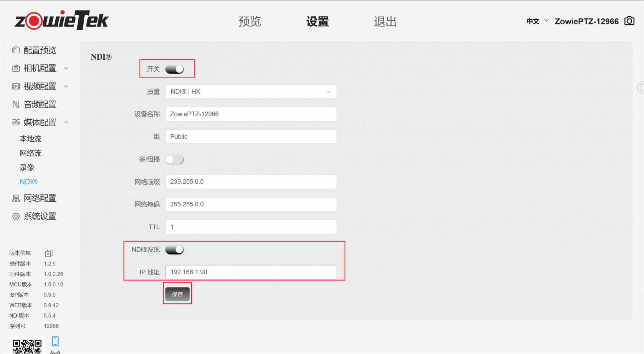
Task: Open the 网络流 submenu item
Action: click(31, 153)
